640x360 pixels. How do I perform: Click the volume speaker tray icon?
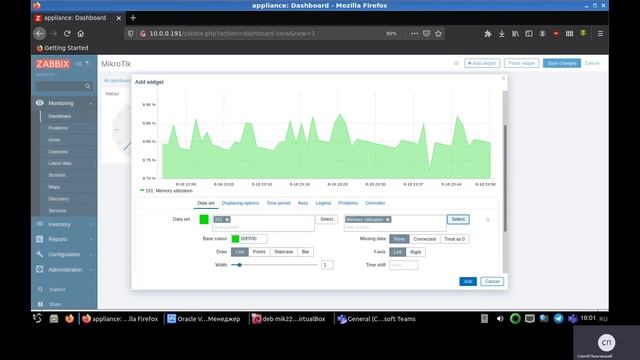point(500,319)
